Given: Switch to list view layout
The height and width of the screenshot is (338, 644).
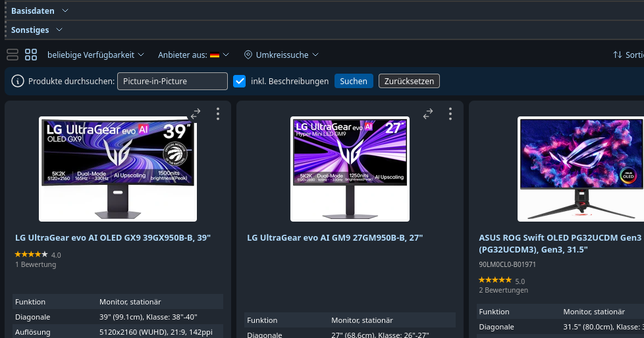Looking at the screenshot, I should 13,55.
